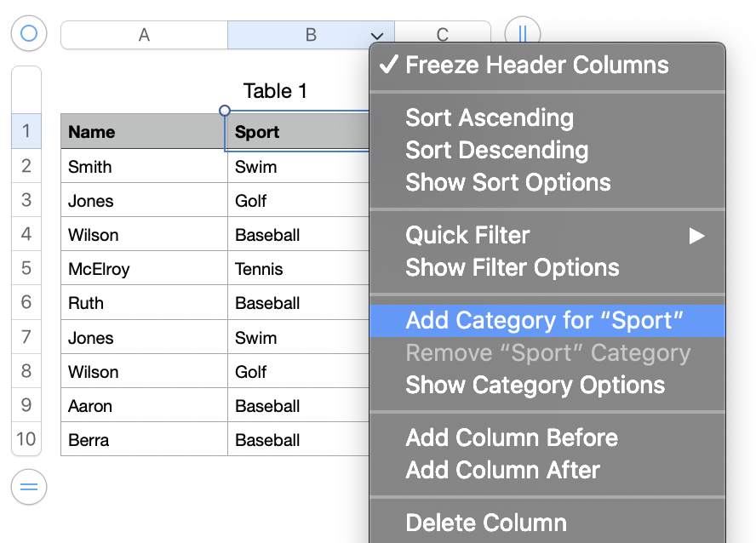Expand the Quick Filter submenu arrow

tap(697, 236)
